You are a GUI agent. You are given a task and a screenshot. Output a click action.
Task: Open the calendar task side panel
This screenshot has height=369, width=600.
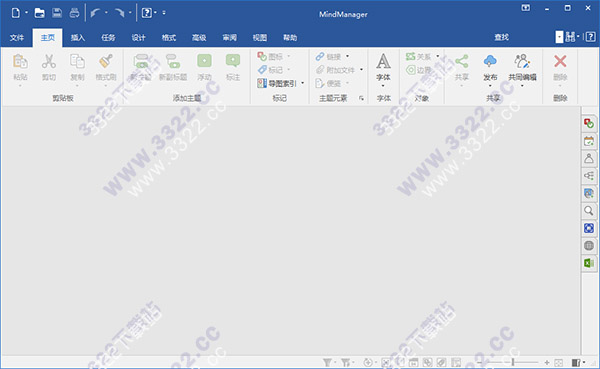[589, 141]
